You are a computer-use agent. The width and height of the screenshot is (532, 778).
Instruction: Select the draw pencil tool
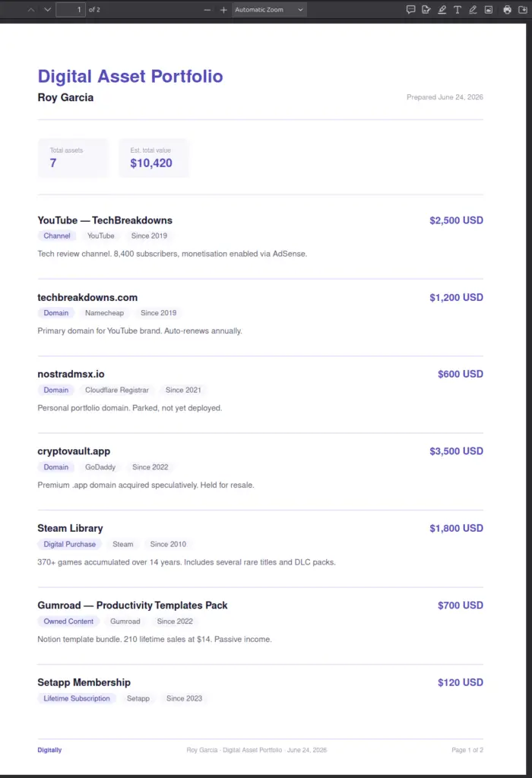[473, 9]
